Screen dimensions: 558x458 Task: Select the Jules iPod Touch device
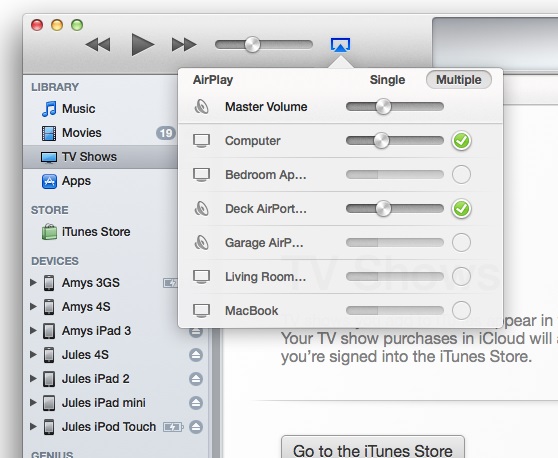pyautogui.click(x=109, y=427)
